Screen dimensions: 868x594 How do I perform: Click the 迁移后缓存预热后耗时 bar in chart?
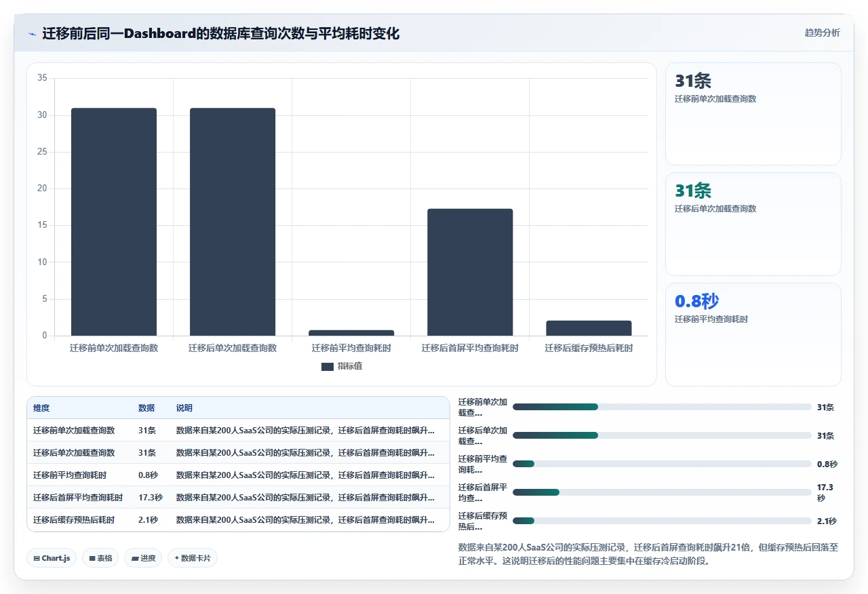tap(589, 328)
